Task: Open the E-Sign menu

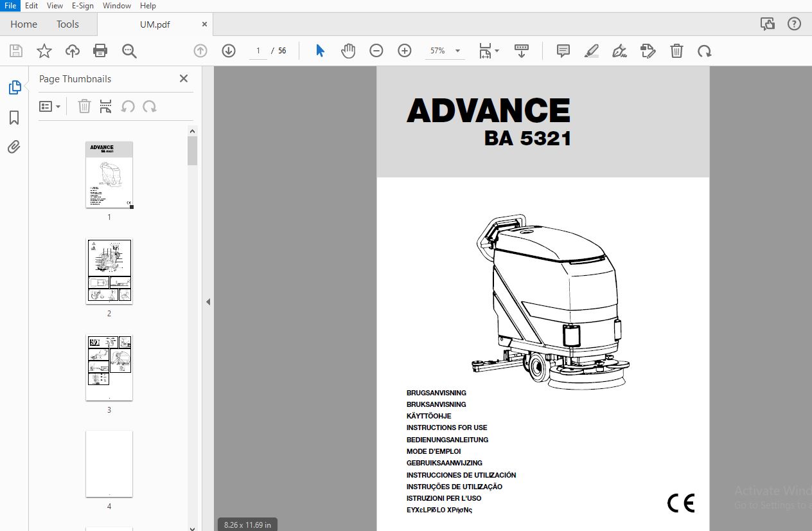Action: click(83, 5)
